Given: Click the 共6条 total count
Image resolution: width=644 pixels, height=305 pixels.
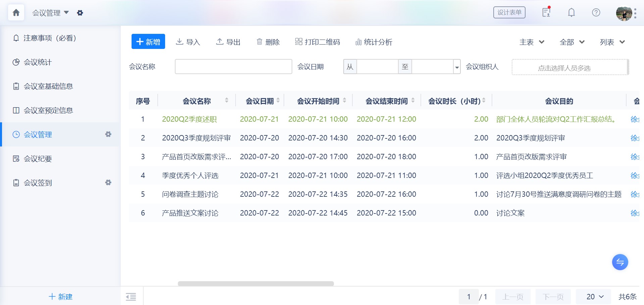Looking at the screenshot, I should tap(628, 297).
